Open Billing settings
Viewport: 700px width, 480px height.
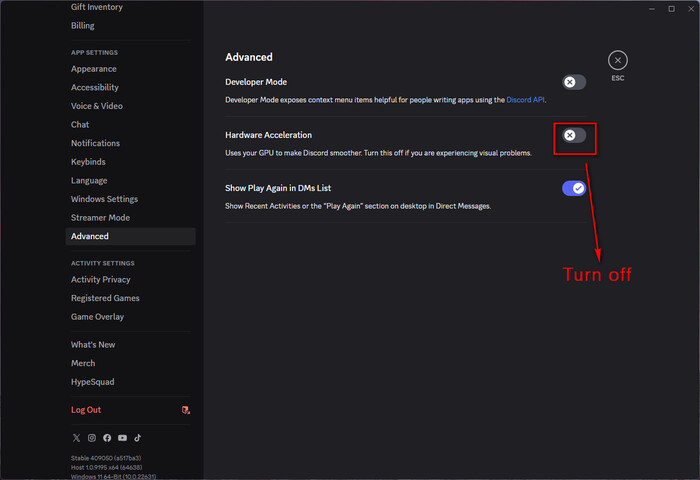pos(83,25)
